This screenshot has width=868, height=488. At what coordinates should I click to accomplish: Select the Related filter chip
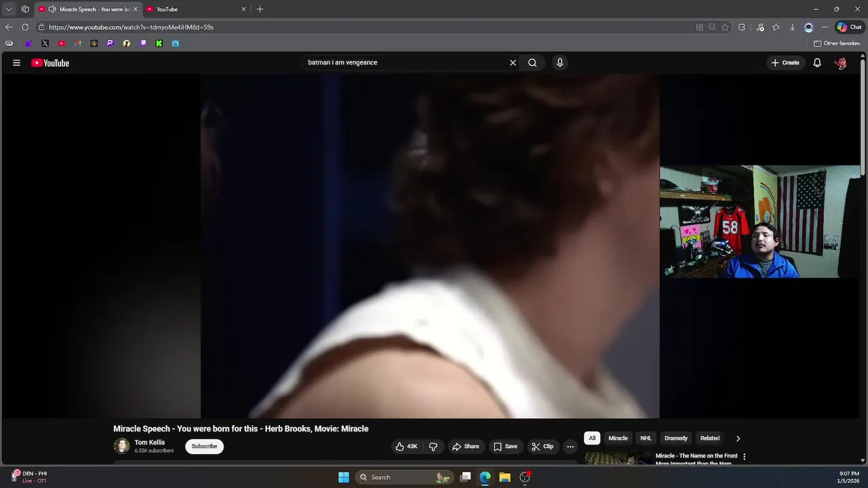point(710,438)
